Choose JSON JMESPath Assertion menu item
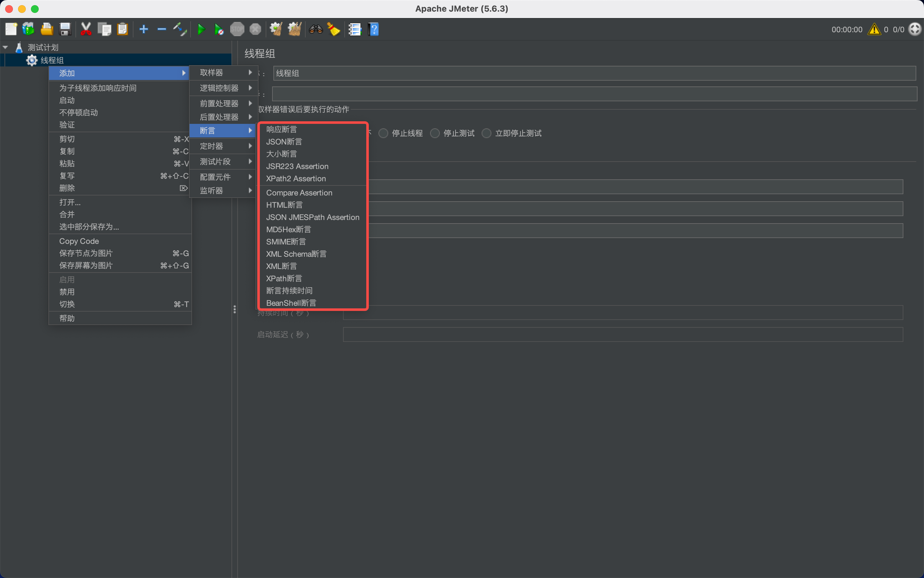Viewport: 924px width, 578px height. pos(313,217)
